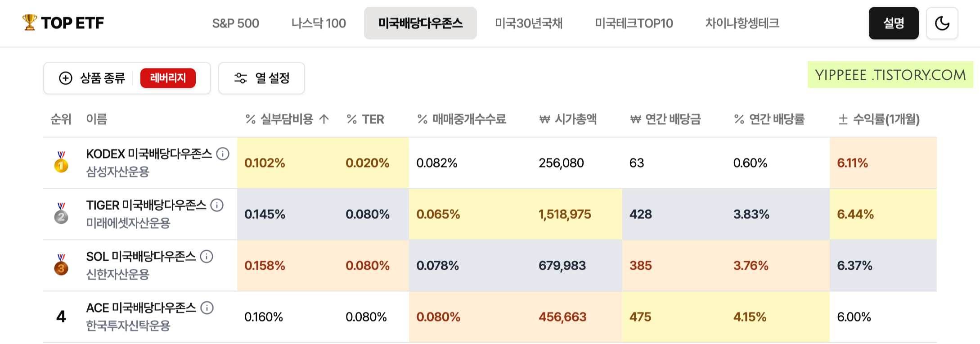Open 상품 종류 filter dropdown
This screenshot has height=344, width=980.
[127, 78]
